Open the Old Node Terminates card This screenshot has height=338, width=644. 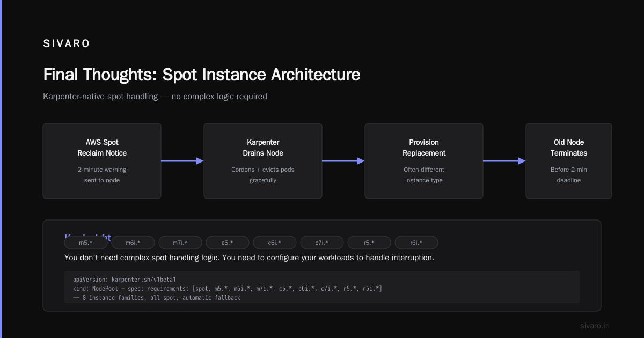(x=569, y=161)
